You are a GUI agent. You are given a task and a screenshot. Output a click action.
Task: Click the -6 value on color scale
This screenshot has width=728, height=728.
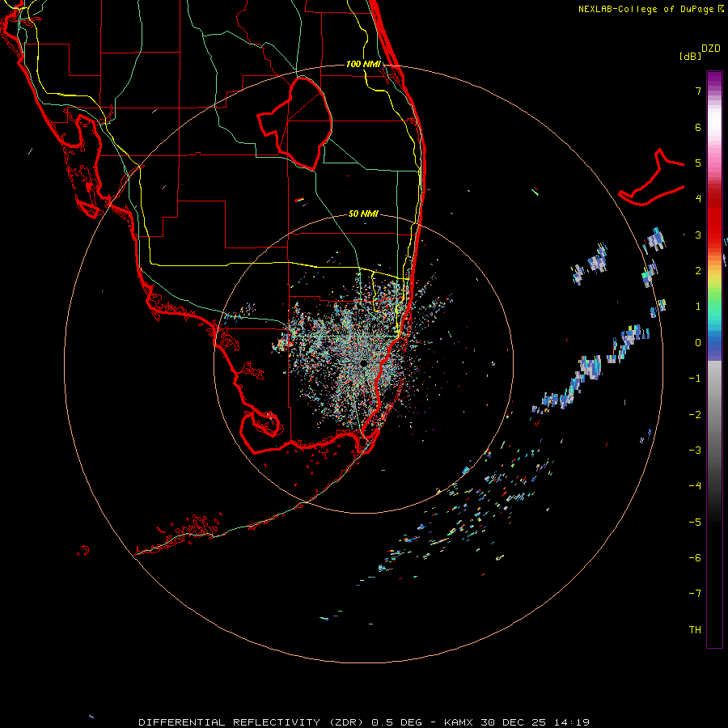click(x=695, y=558)
